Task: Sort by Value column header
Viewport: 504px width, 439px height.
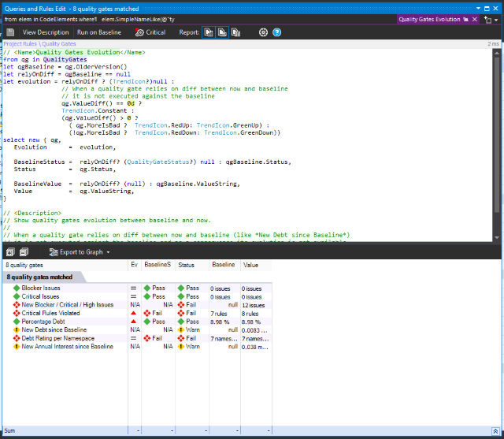Action: (x=256, y=265)
